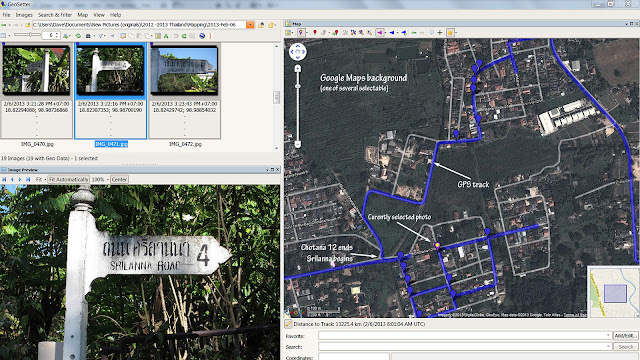Click the speech bubble icon in map toolbar
The image size is (640, 360).
[431, 32]
